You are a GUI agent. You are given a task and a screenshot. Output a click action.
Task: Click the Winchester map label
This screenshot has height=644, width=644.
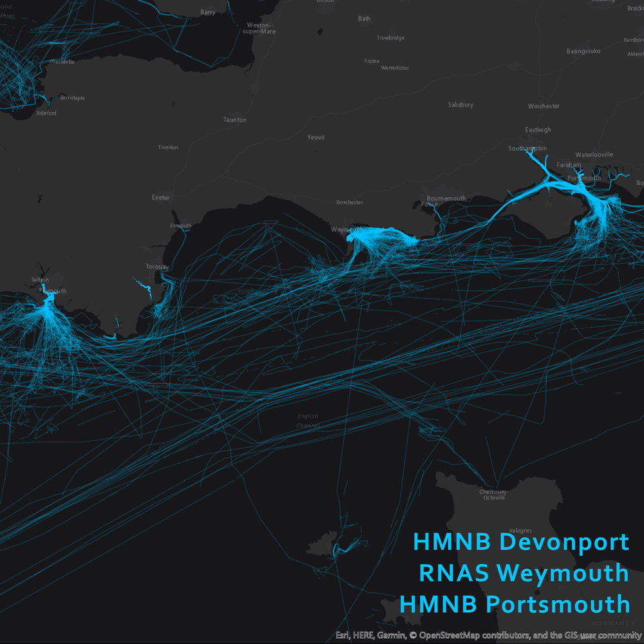[544, 106]
